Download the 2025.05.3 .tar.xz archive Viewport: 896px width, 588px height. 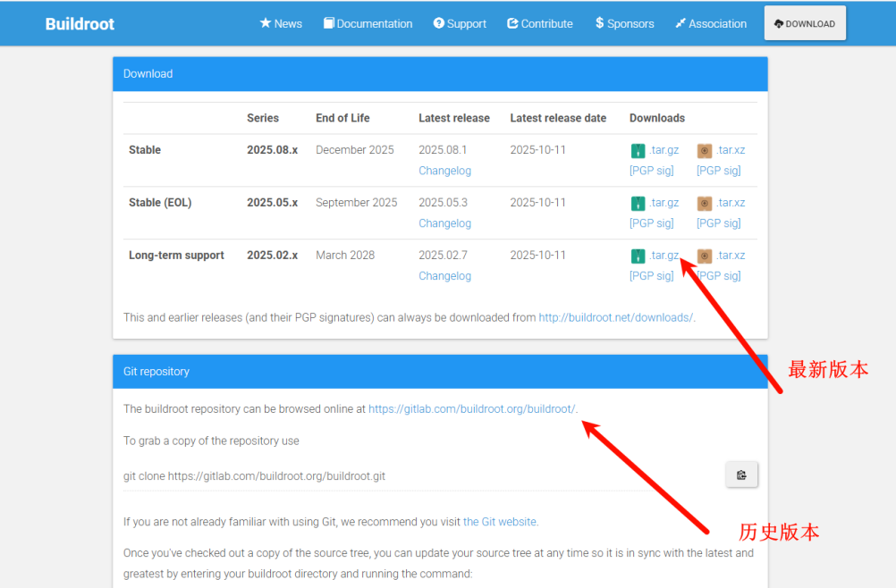tap(731, 203)
